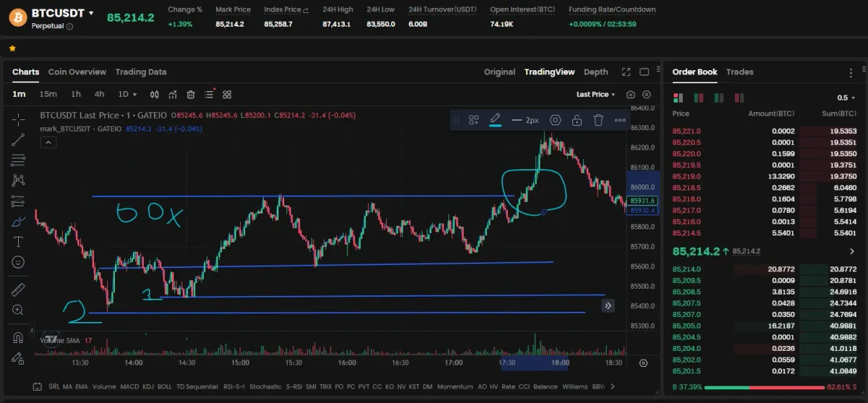Open details arrow next to 85,214.2 price
Viewport: 868px width, 403px height.
click(851, 251)
